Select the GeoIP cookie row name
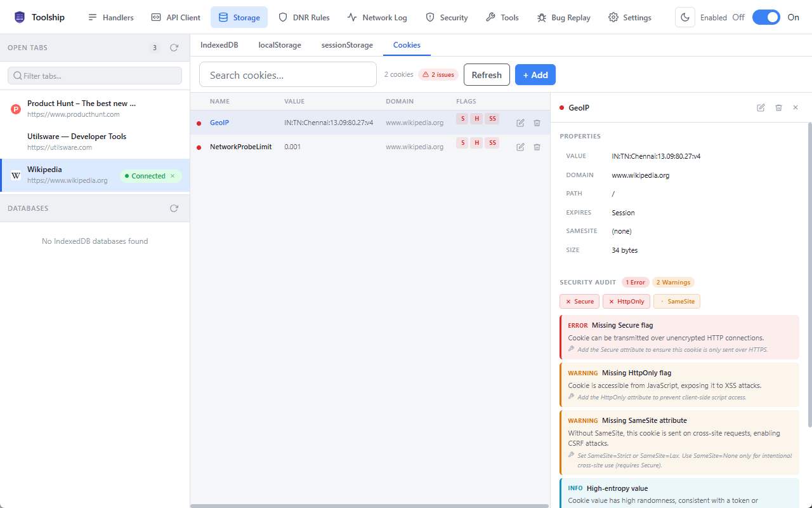The image size is (812, 508). click(219, 123)
